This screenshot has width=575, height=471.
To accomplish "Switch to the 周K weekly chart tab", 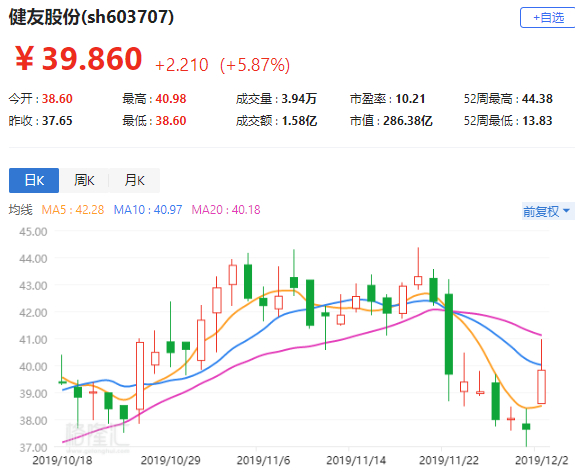I will click(84, 180).
